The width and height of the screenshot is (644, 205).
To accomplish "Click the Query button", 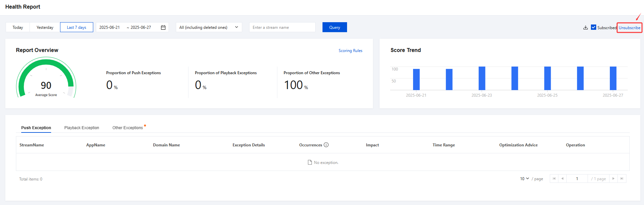I will tap(334, 27).
